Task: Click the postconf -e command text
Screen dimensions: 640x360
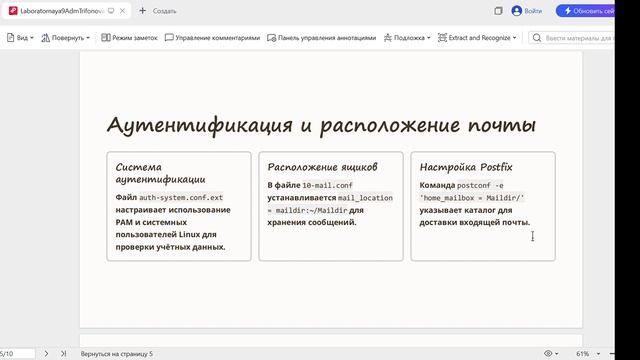Action: (480, 185)
